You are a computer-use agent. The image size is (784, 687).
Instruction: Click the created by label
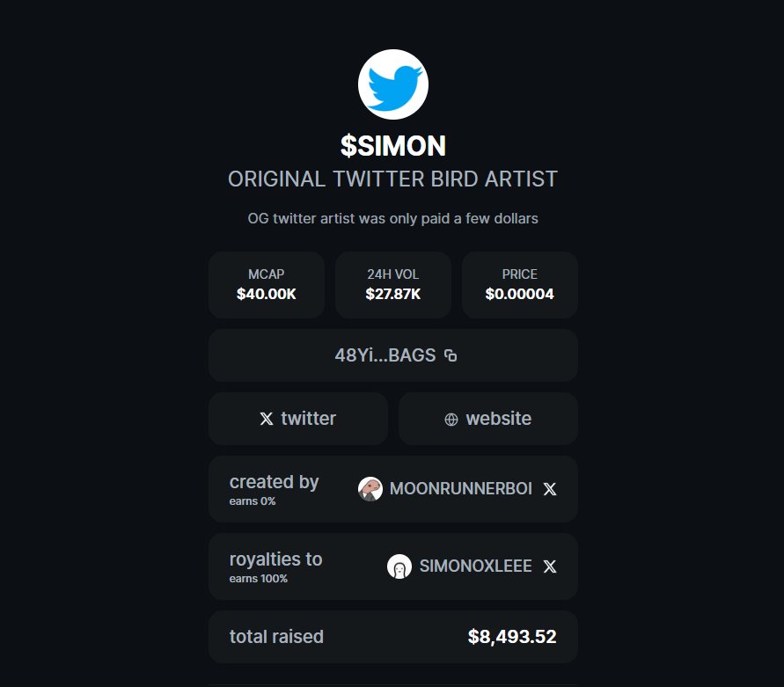pyautogui.click(x=274, y=482)
